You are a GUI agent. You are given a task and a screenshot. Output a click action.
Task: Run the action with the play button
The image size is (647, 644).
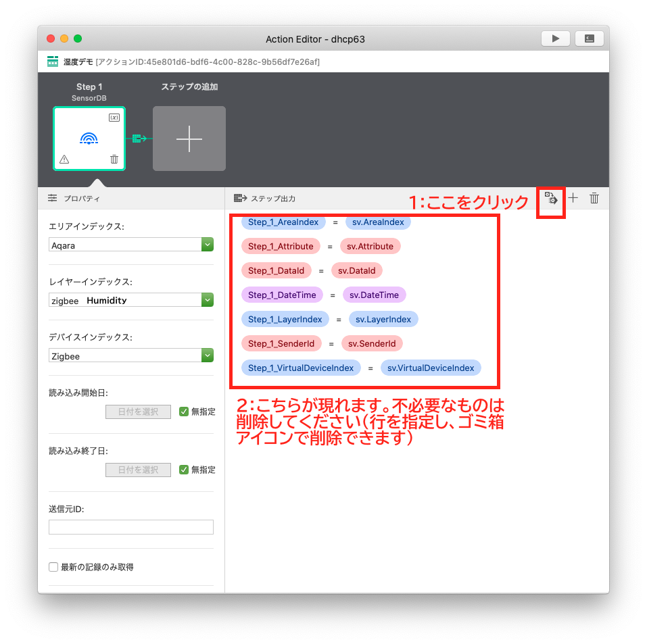pos(556,39)
